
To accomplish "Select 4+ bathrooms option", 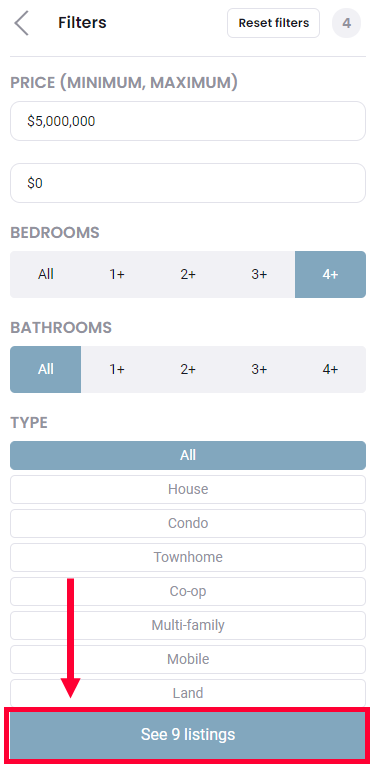I will [x=330, y=369].
